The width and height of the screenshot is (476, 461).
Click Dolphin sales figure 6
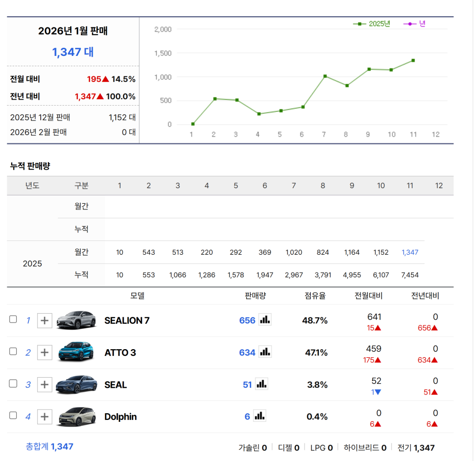pos(248,417)
